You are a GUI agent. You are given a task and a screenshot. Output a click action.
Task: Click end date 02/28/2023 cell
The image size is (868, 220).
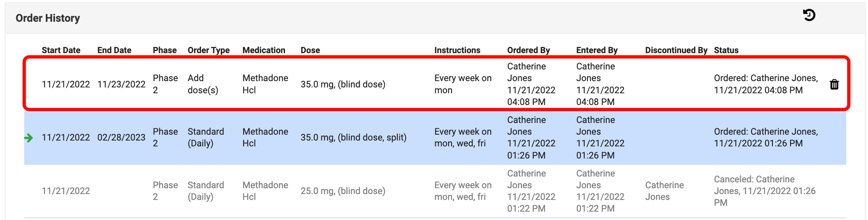pyautogui.click(x=121, y=138)
